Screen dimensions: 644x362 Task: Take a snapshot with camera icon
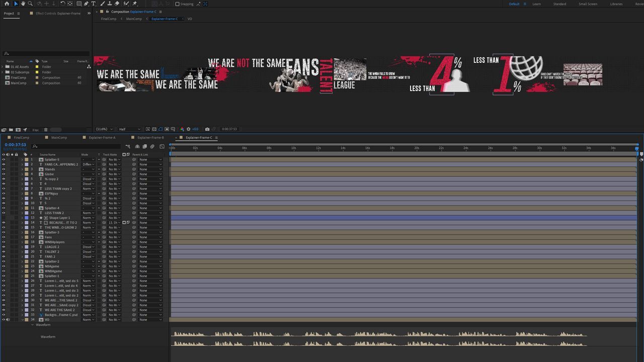[207, 129]
